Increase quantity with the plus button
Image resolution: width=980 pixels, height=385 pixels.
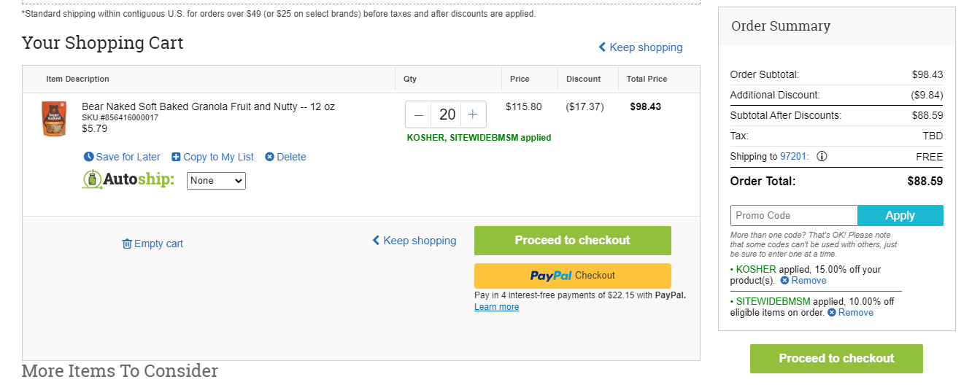coord(473,114)
